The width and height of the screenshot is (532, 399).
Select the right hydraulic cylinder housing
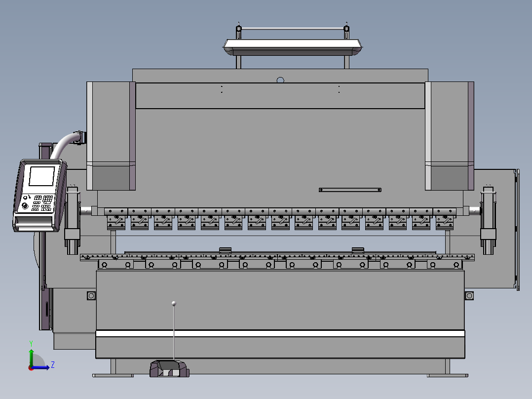[x=450, y=136]
